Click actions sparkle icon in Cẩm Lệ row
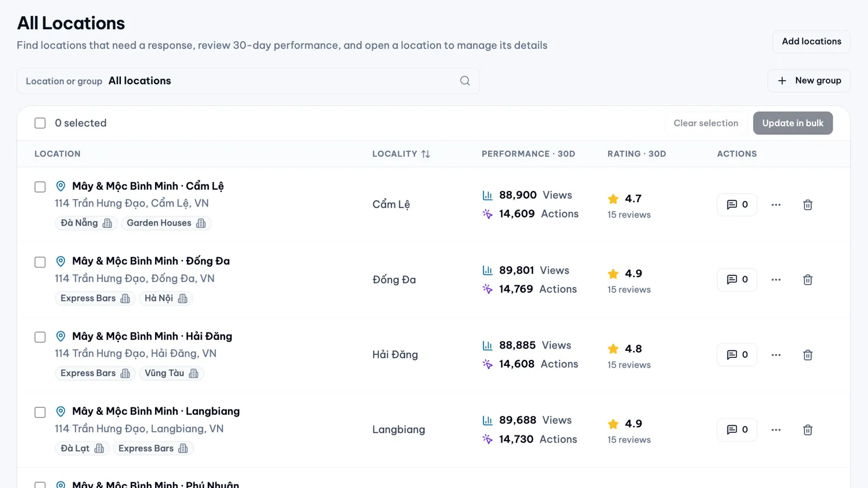 pyautogui.click(x=488, y=214)
